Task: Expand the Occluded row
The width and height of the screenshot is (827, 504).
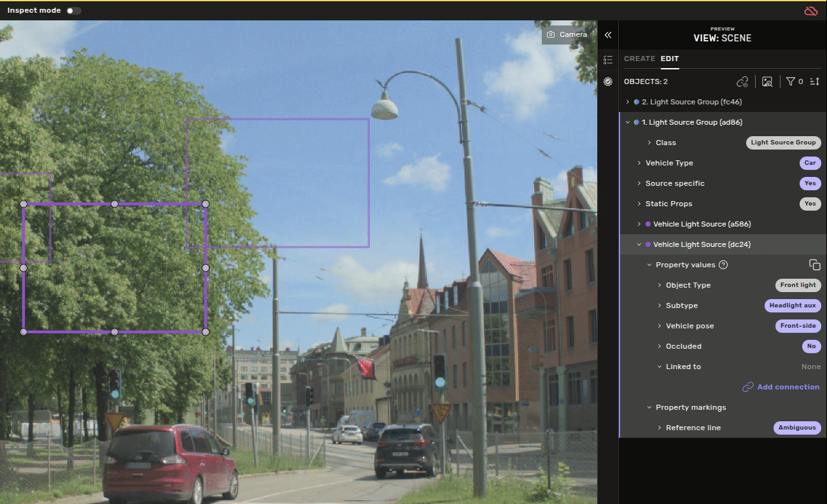Action: (660, 346)
